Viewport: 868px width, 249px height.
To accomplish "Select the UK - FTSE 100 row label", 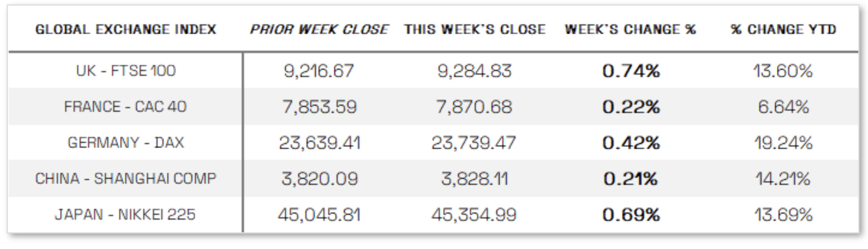I will point(125,71).
